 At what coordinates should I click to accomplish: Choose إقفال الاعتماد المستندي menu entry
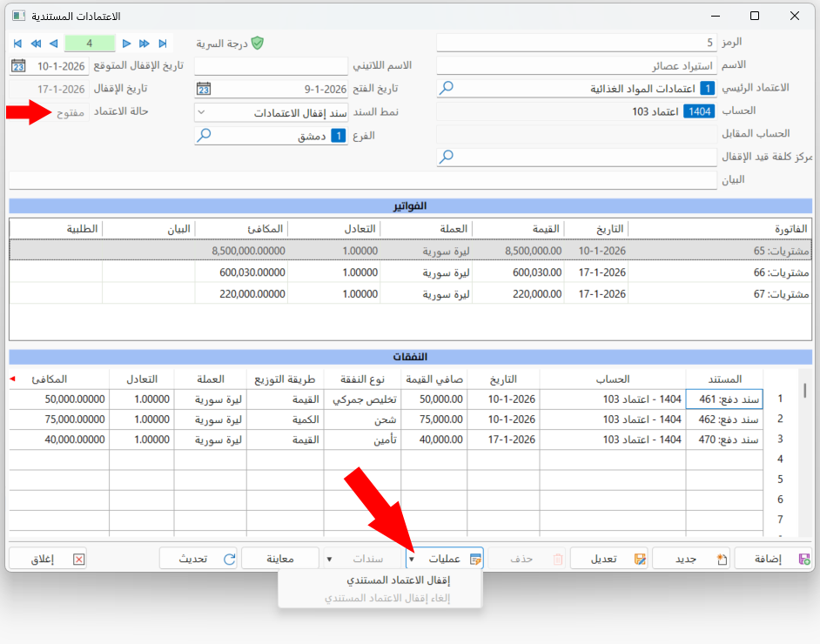click(398, 580)
